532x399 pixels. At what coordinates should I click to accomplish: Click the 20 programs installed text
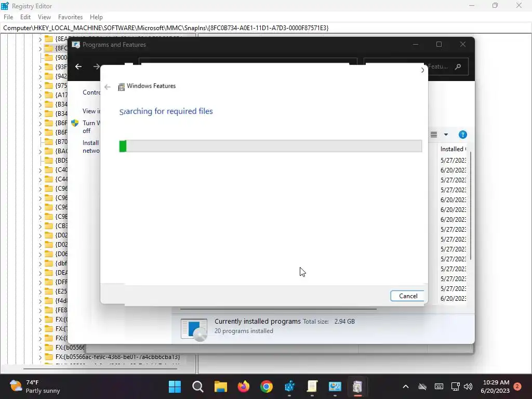244,331
